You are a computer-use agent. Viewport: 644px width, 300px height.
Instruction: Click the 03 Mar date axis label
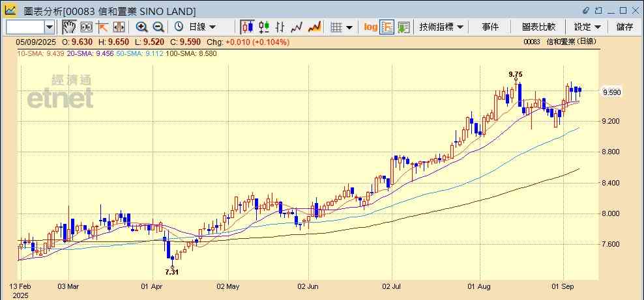(68, 286)
